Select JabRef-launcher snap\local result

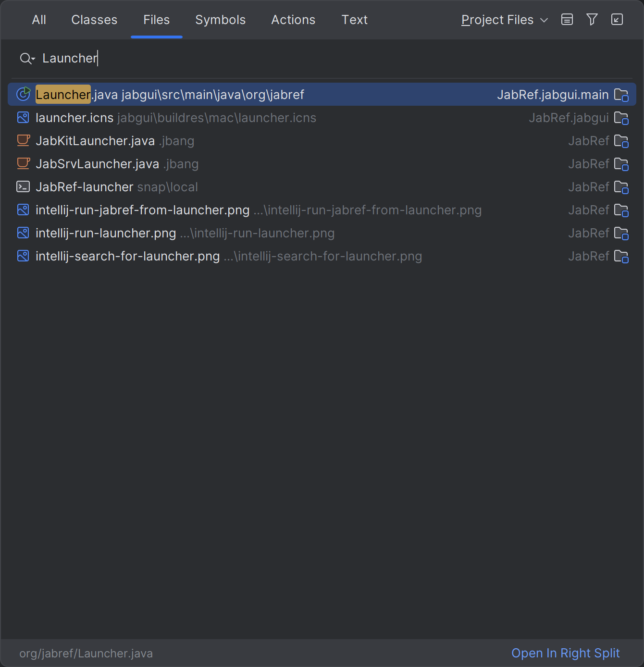point(322,187)
